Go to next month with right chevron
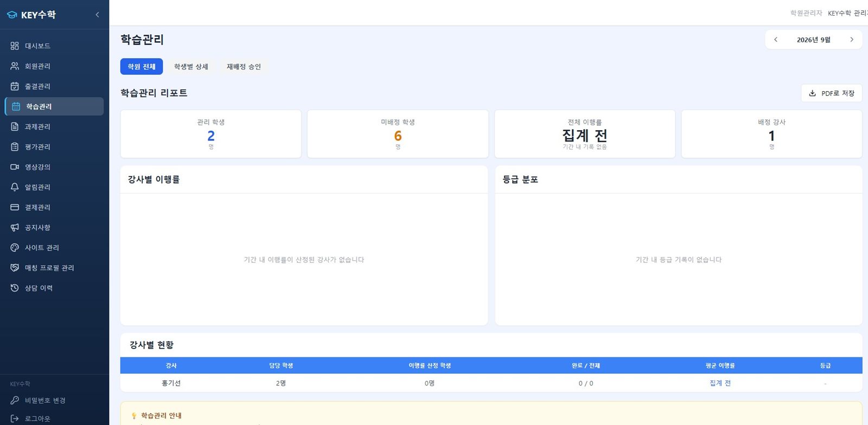The image size is (868, 425). 852,40
